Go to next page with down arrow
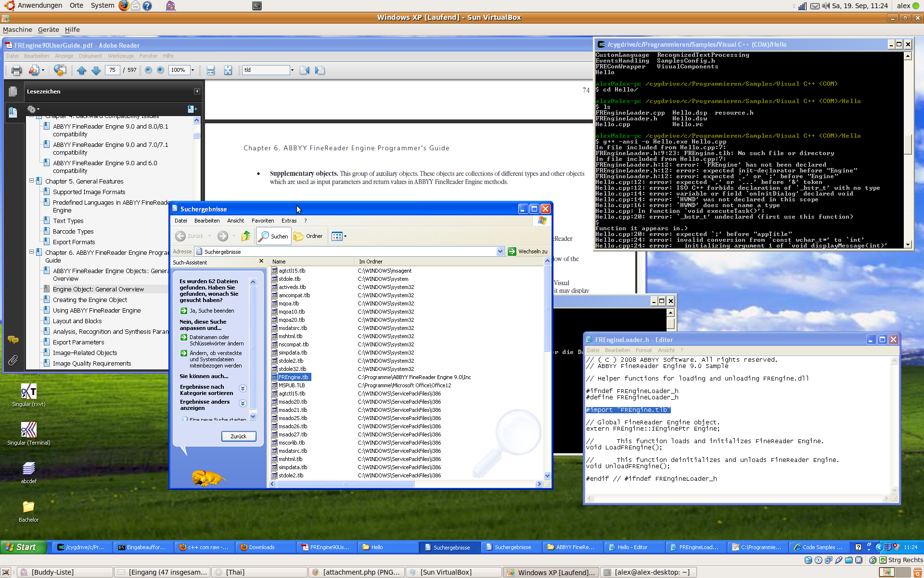 point(96,70)
